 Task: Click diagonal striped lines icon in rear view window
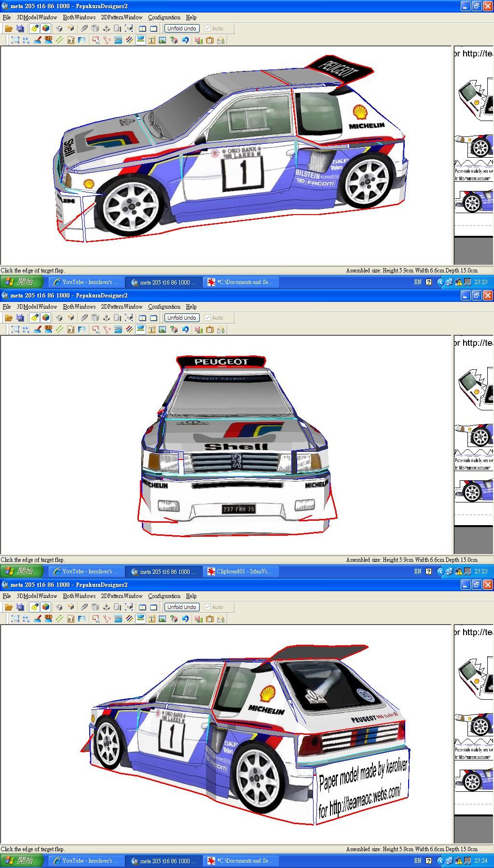click(129, 619)
